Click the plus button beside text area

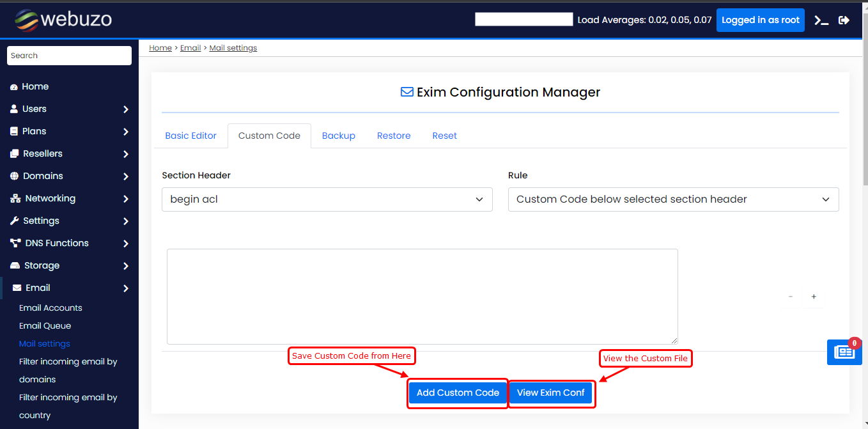coord(814,297)
